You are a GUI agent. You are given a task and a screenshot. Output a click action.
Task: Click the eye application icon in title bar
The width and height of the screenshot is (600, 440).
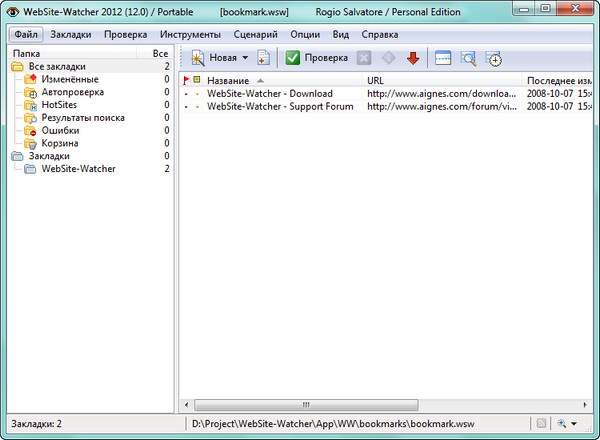pyautogui.click(x=13, y=12)
